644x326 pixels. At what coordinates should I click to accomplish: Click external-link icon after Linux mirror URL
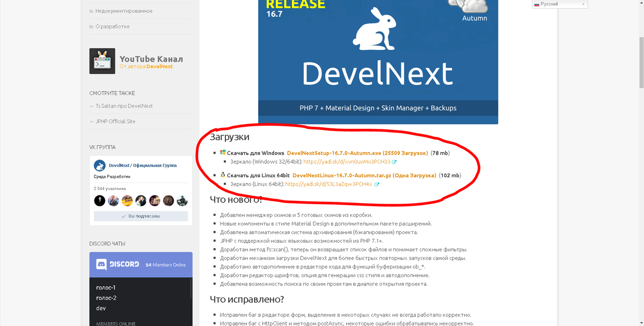(x=377, y=184)
